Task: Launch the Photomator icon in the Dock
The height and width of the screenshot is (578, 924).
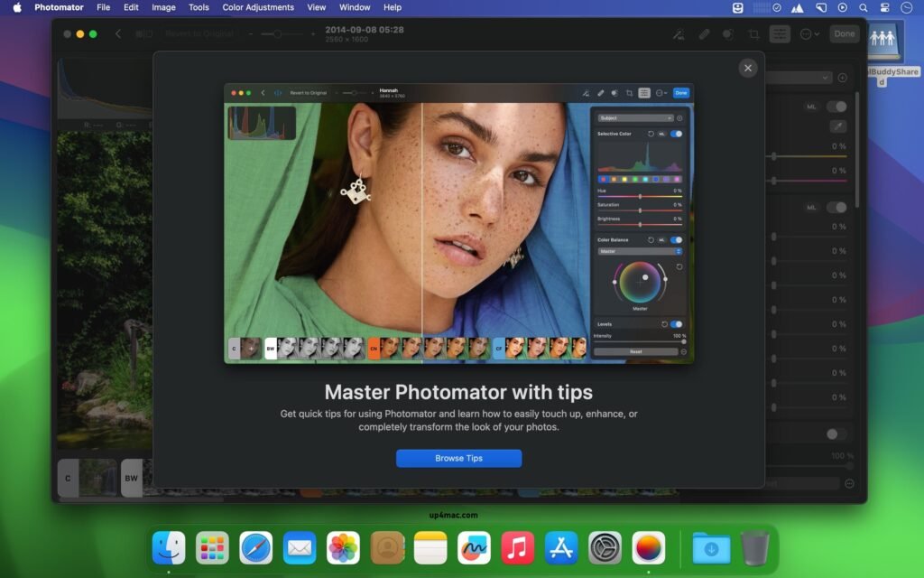Action: pos(649,548)
